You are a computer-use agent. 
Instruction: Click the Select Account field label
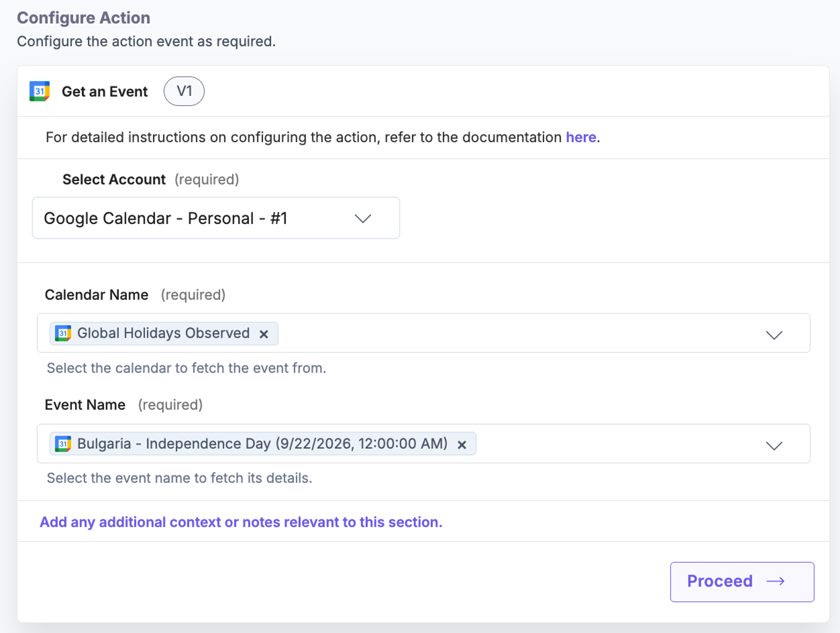(x=114, y=180)
